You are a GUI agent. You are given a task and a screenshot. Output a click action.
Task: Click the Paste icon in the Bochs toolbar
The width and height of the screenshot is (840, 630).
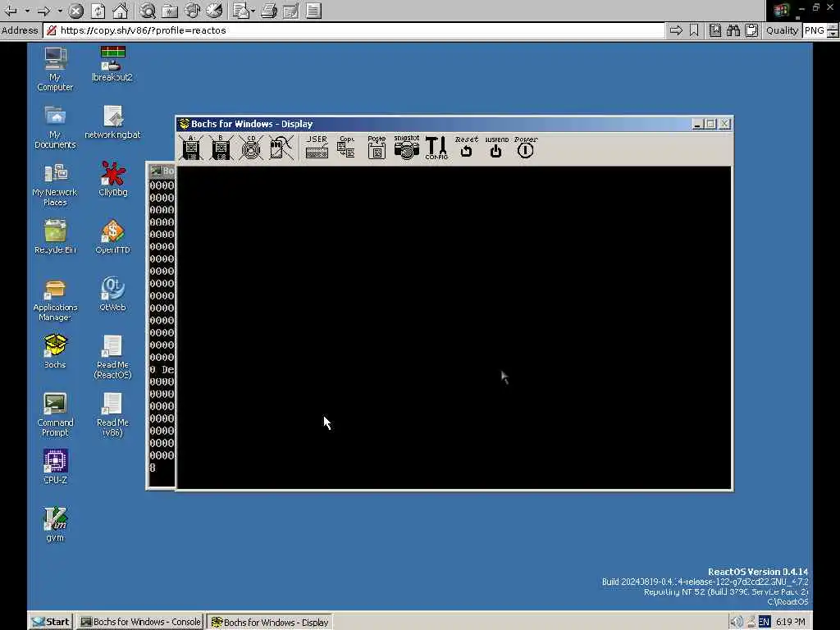coord(377,148)
